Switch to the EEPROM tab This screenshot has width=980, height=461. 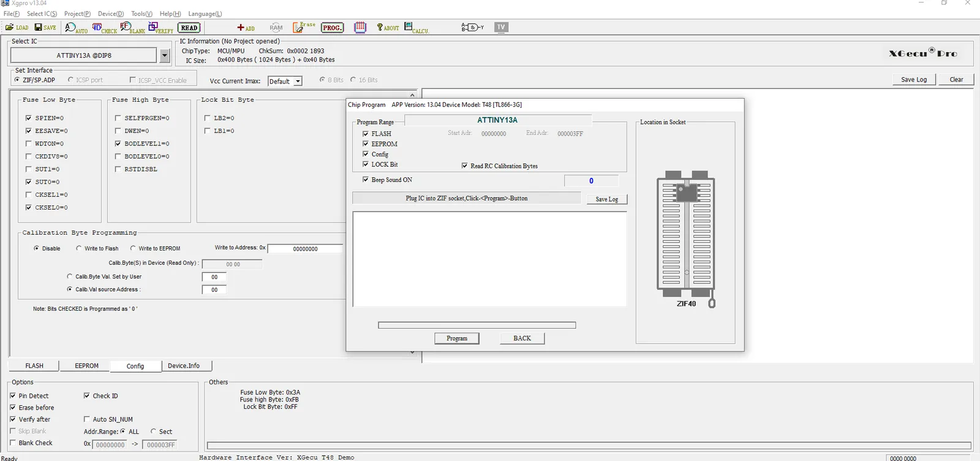coord(86,366)
